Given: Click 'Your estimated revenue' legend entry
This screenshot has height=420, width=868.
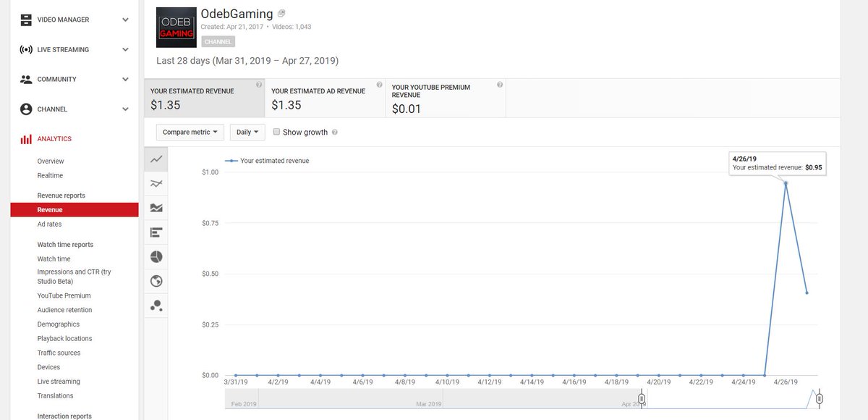Looking at the screenshot, I should tap(267, 161).
